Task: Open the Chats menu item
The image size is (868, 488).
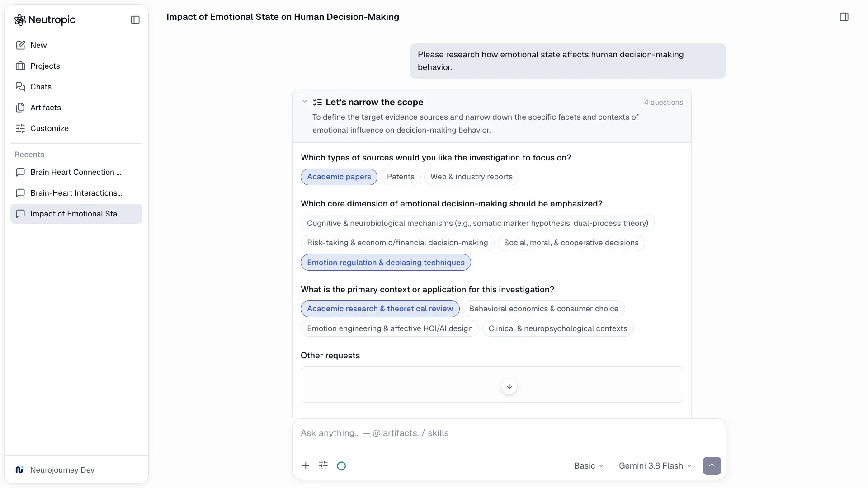Action: tap(76, 87)
